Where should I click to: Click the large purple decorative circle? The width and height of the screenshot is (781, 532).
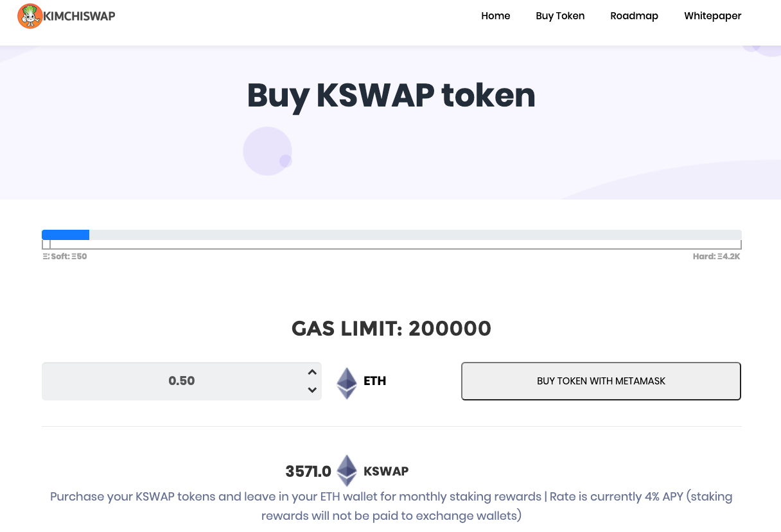[267, 151]
